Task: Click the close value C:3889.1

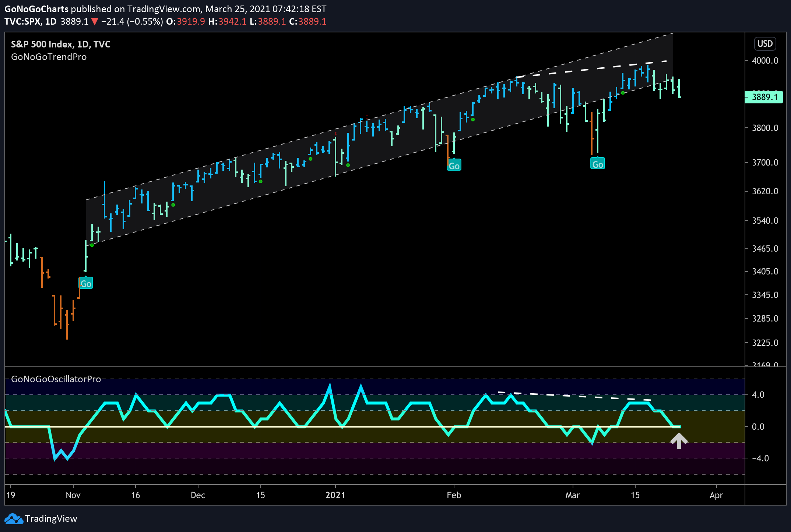Action: [x=308, y=22]
